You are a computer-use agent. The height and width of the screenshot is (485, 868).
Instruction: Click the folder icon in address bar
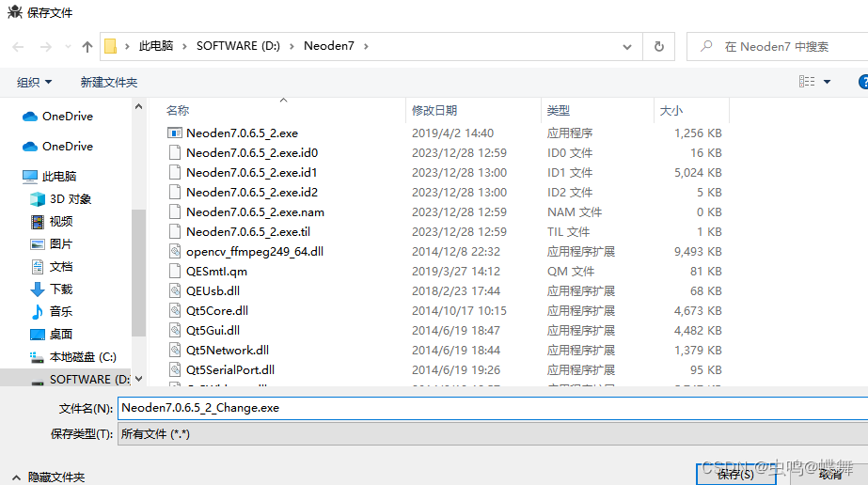coord(111,46)
